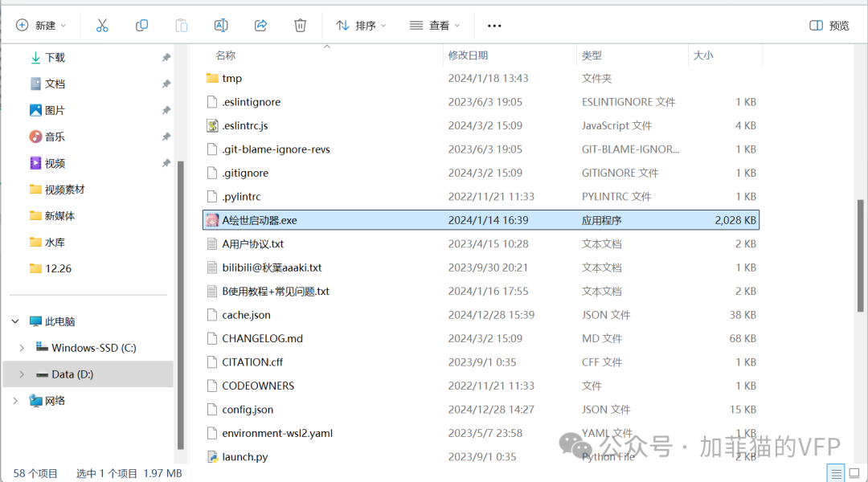Image resolution: width=868 pixels, height=482 pixels.
Task: Collapse the 此电脑 tree node
Action: 15,321
